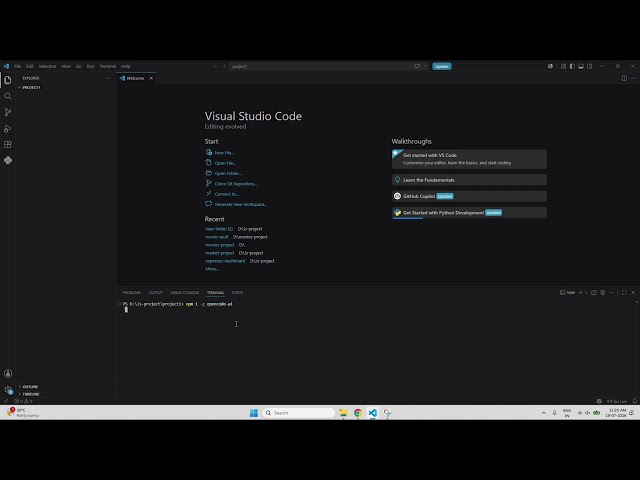Click the Go Live status bar item

click(616, 401)
